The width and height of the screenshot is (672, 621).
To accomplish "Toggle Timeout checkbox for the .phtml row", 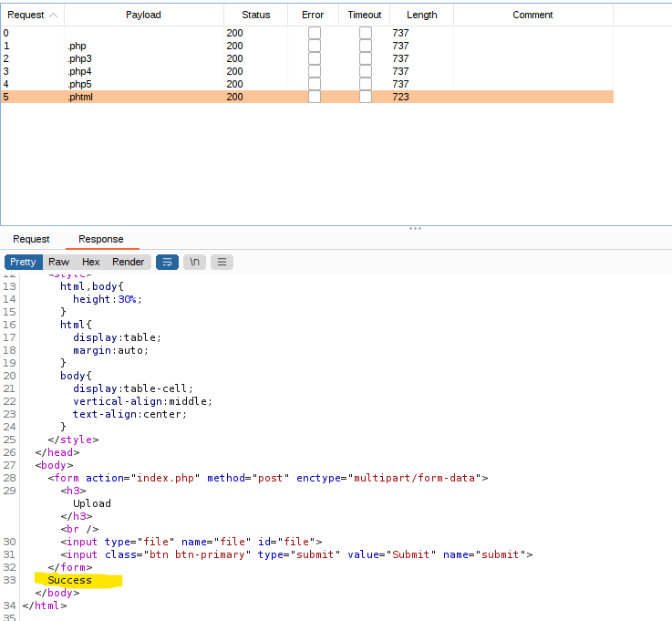I will pos(365,97).
